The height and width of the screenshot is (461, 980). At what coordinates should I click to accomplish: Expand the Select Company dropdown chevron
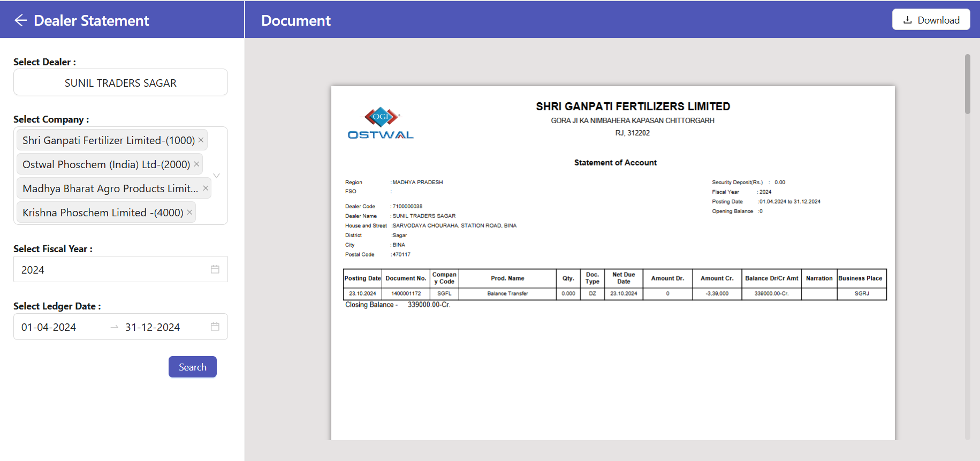coord(217,176)
